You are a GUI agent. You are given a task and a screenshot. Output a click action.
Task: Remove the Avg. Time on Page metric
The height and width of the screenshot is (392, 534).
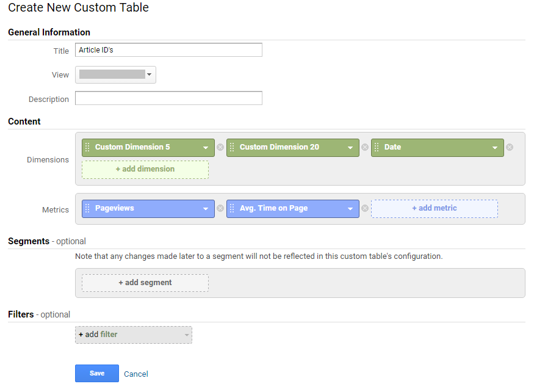365,208
